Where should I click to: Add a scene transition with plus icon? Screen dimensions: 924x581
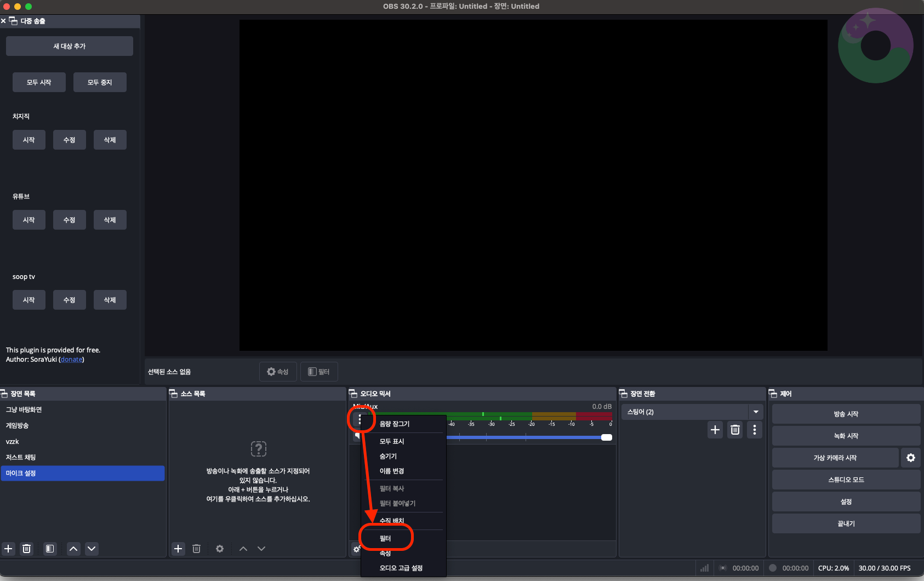click(x=715, y=430)
